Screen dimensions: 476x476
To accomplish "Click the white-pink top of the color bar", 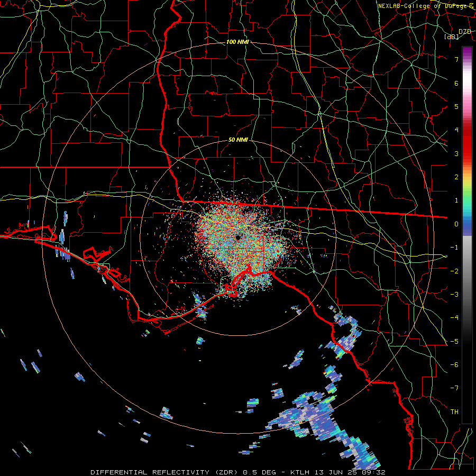I will (467, 82).
